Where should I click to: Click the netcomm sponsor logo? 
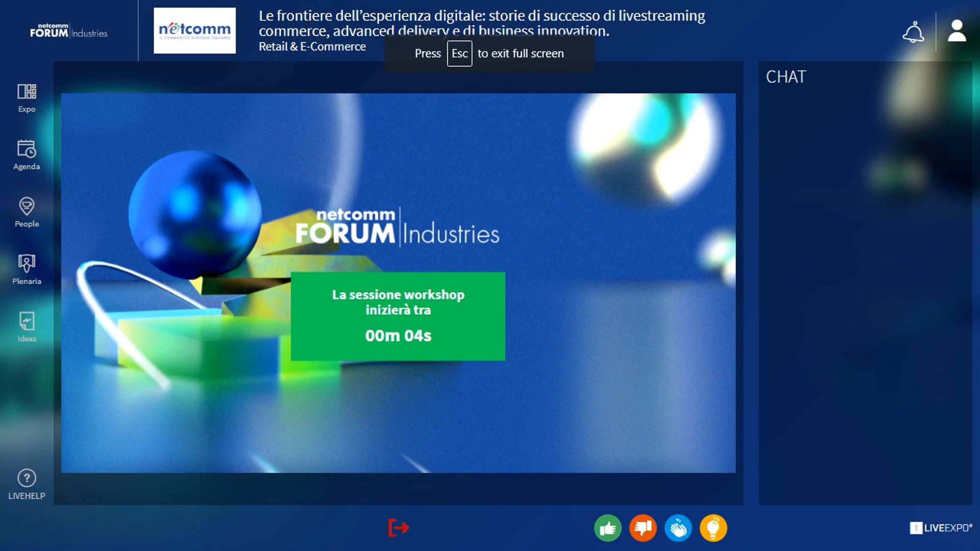click(x=194, y=31)
